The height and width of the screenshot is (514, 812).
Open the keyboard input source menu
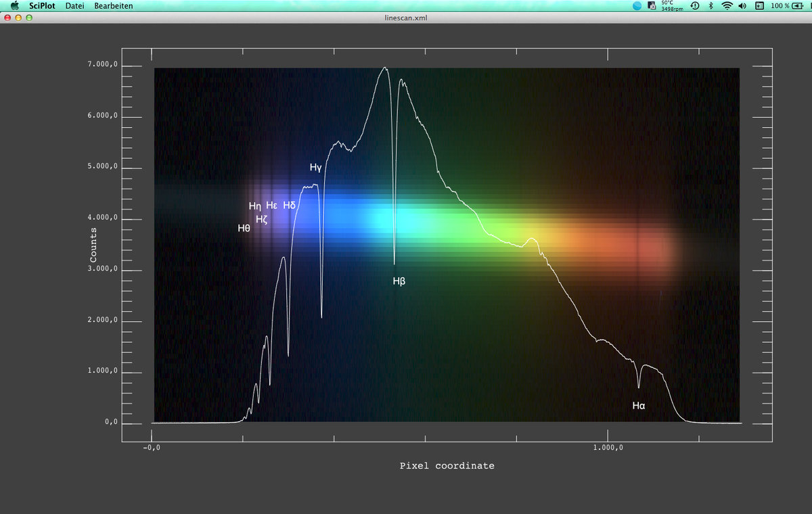click(759, 5)
